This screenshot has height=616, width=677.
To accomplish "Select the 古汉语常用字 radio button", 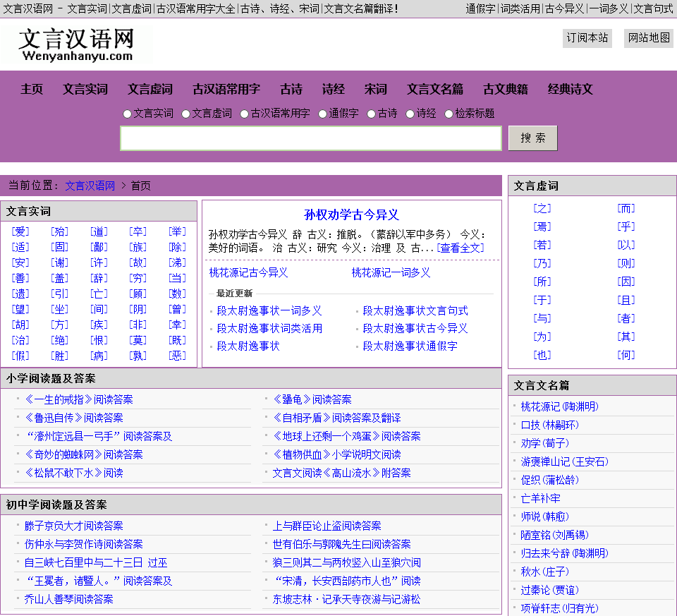I will click(x=245, y=114).
